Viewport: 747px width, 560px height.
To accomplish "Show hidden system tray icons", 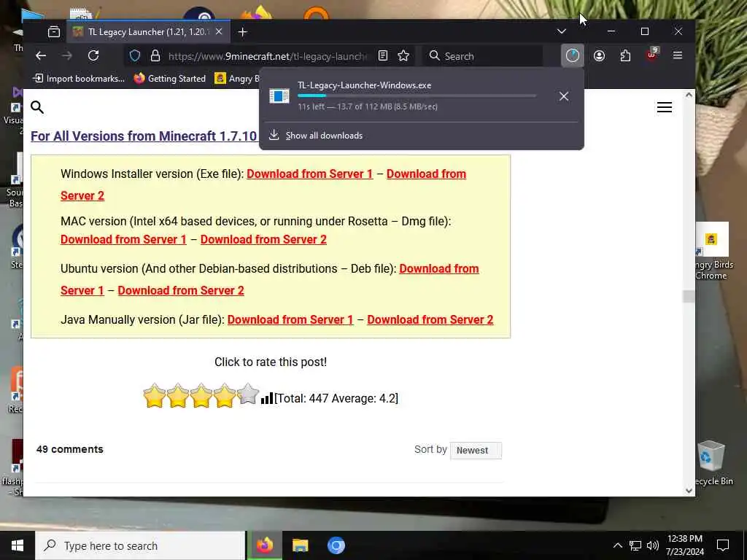I will (x=617, y=545).
